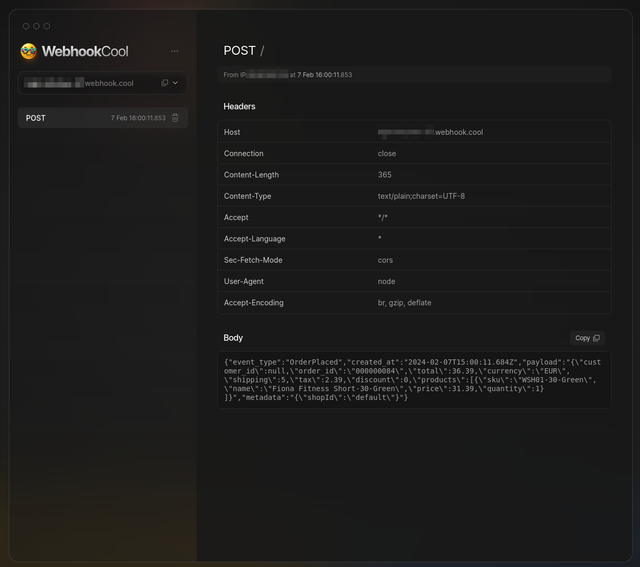640x567 pixels.
Task: Expand the webhook URL dropdown chevron
Action: pyautogui.click(x=176, y=83)
